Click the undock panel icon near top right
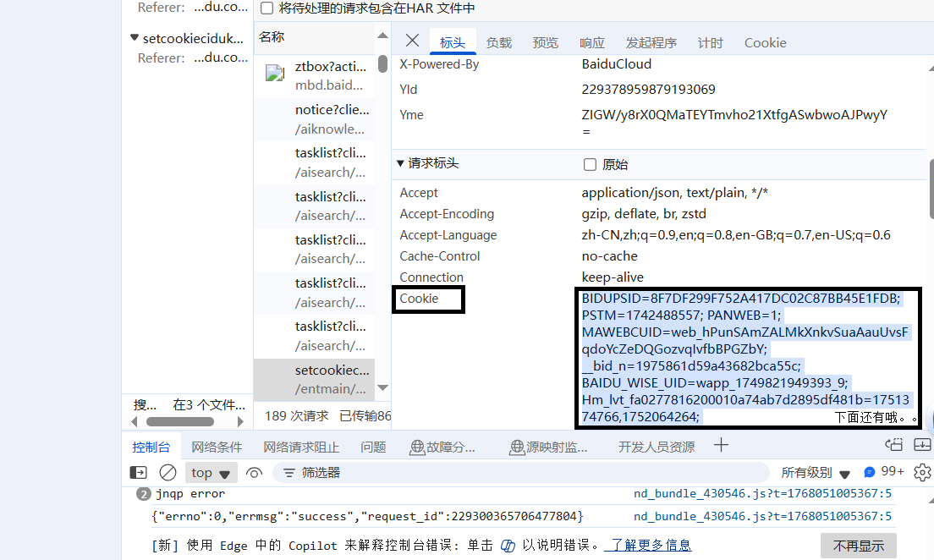 (893, 444)
